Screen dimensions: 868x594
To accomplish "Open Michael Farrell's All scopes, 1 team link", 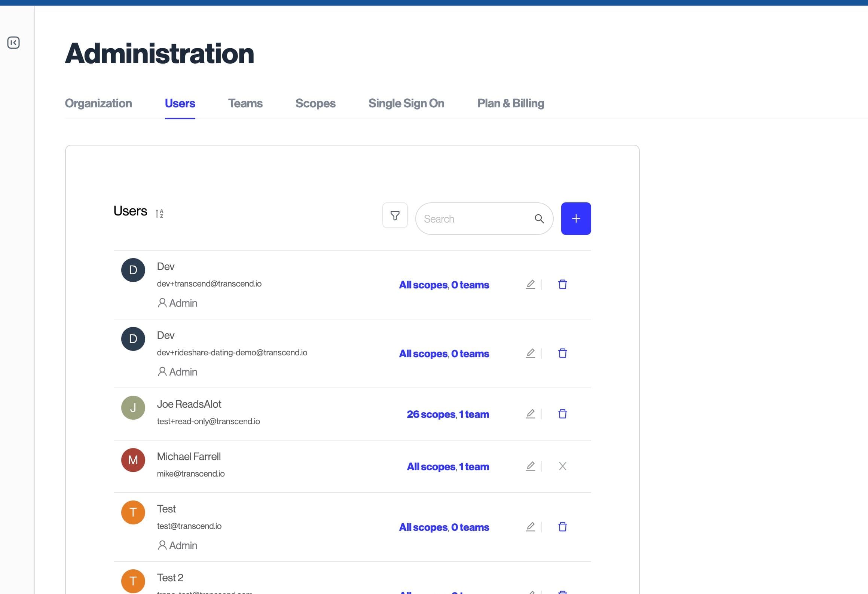I will pyautogui.click(x=447, y=466).
